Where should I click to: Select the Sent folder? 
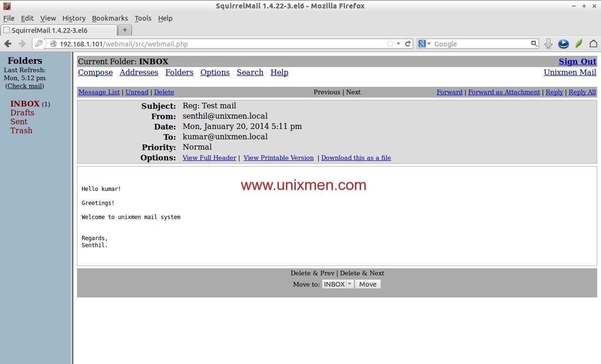pyautogui.click(x=19, y=121)
